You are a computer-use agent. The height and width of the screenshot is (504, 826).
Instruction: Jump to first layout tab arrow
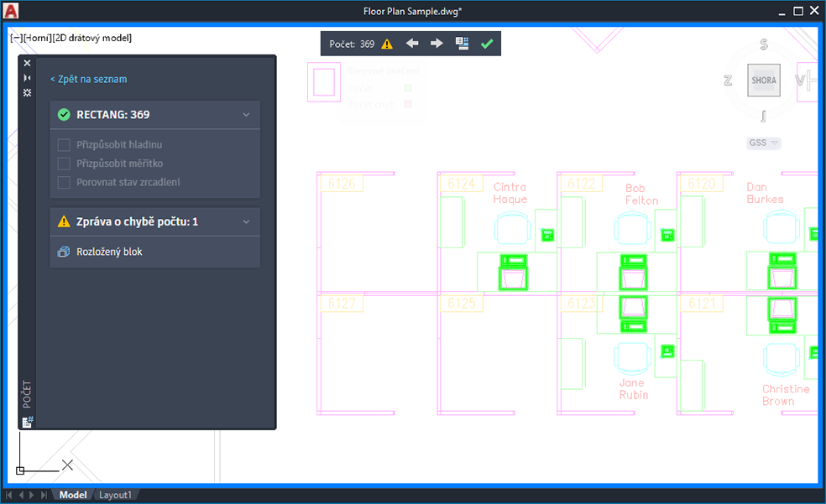pyautogui.click(x=9, y=495)
